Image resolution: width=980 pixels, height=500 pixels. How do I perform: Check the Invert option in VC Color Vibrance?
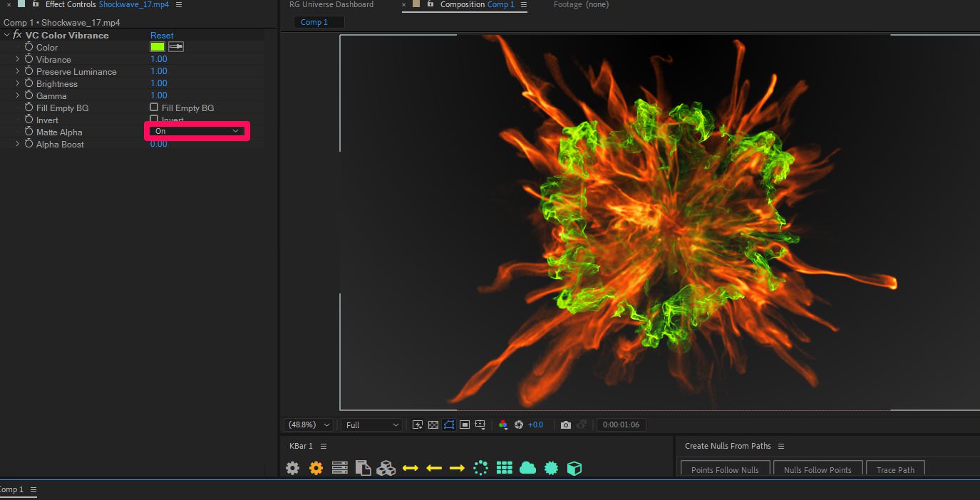click(x=153, y=120)
